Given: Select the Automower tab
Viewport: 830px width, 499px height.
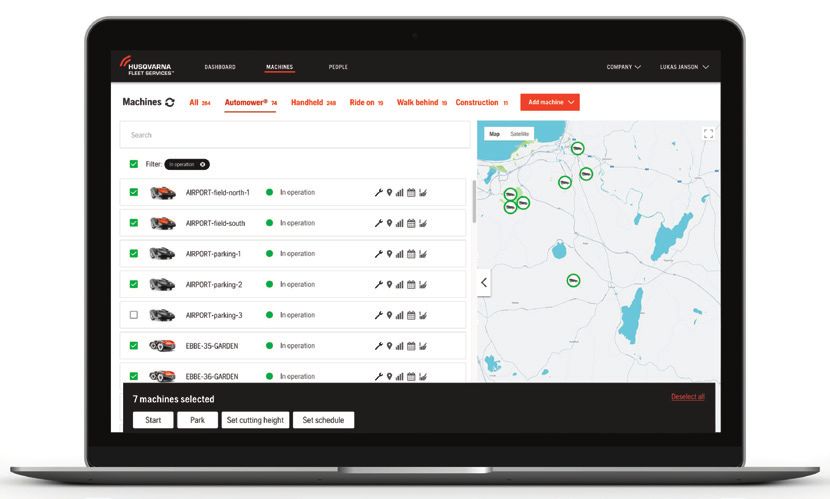Looking at the screenshot, I should [250, 103].
